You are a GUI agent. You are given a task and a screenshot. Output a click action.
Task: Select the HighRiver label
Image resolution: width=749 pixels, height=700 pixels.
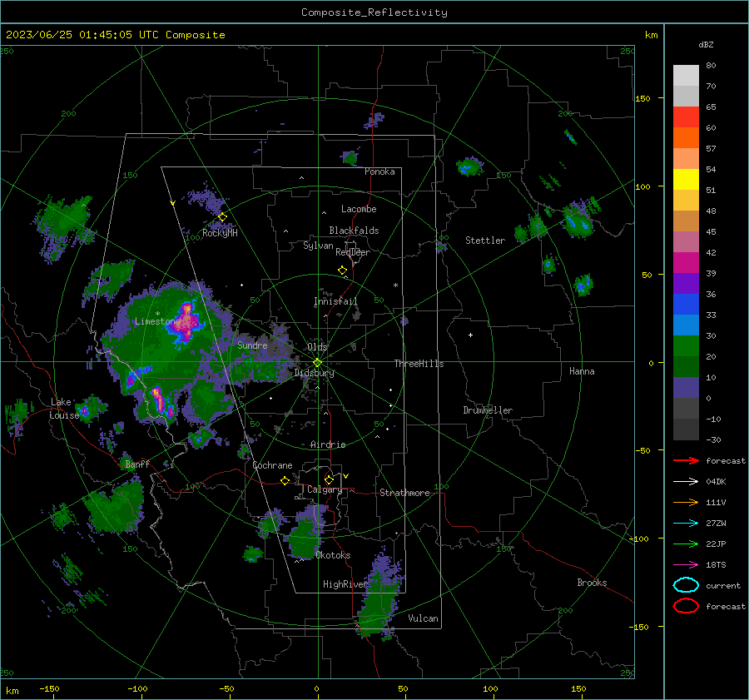(x=345, y=584)
